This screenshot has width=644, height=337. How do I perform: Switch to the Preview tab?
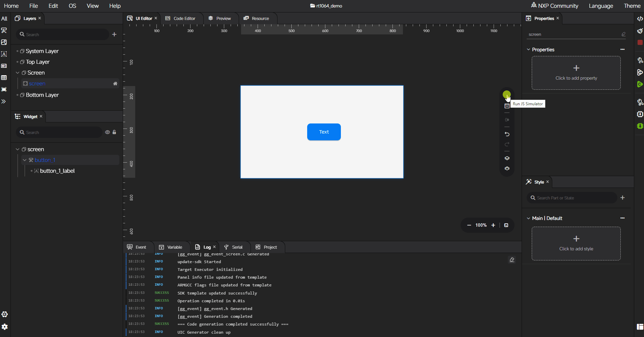[220, 18]
